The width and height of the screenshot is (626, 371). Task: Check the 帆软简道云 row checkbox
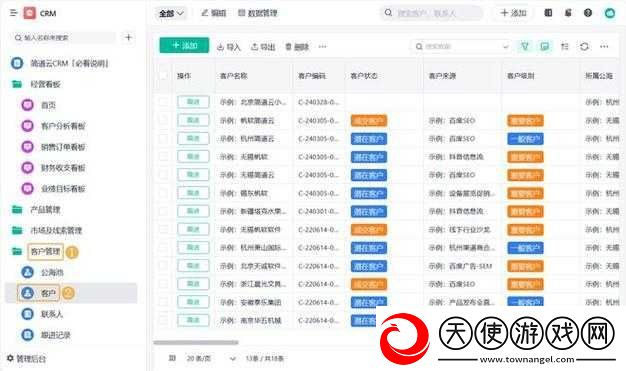tap(163, 120)
